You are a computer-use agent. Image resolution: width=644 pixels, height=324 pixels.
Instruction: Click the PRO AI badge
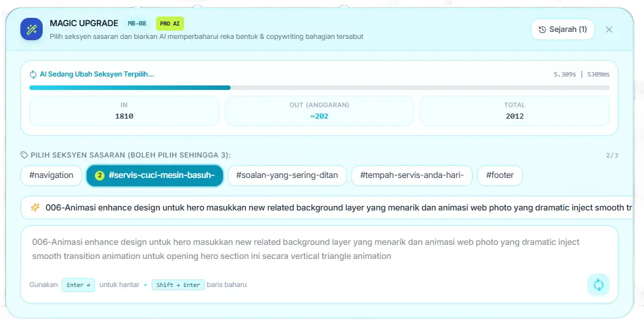pos(170,24)
